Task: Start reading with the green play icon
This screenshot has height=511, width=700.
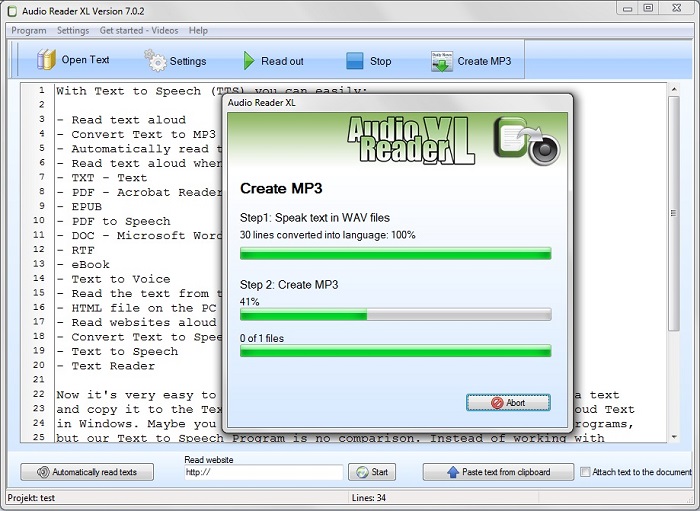Action: [249, 61]
